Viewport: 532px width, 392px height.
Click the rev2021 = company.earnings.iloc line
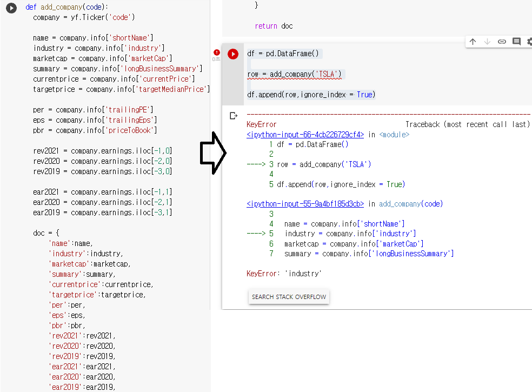click(x=103, y=151)
